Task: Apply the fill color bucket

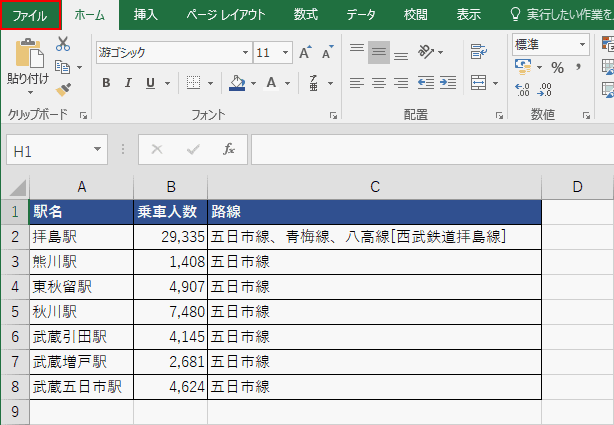Action: 237,83
